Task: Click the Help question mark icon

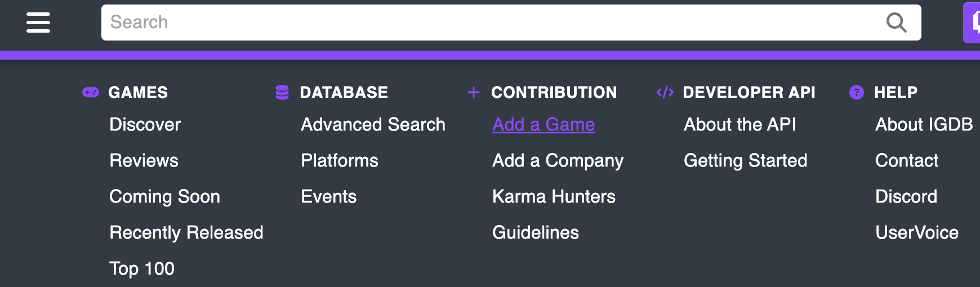Action: pos(856,92)
